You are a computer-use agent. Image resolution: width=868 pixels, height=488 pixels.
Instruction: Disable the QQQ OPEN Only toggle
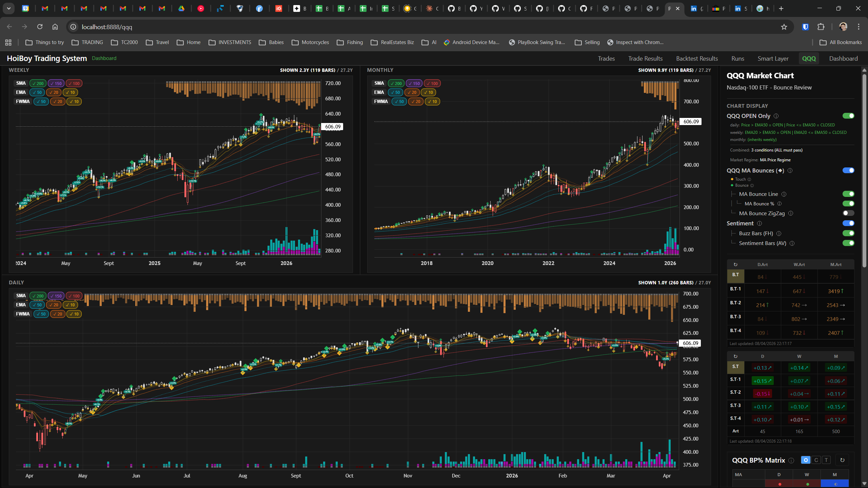848,116
